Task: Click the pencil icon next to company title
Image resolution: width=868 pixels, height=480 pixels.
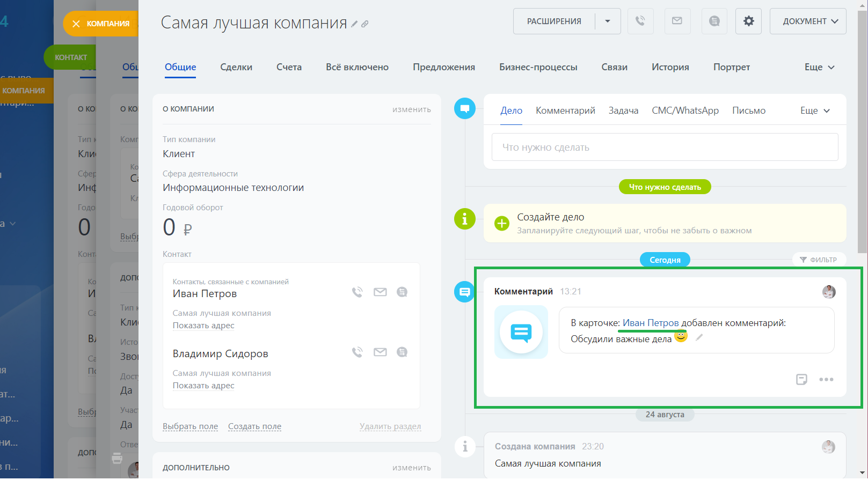Action: tap(354, 24)
